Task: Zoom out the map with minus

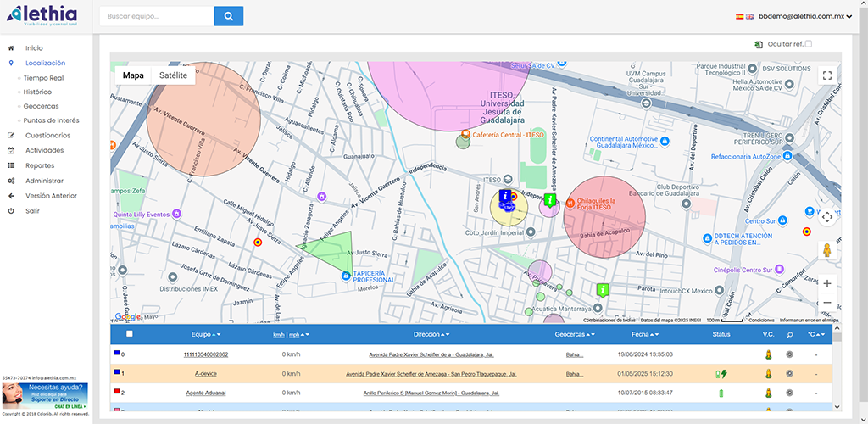Action: [x=827, y=302]
